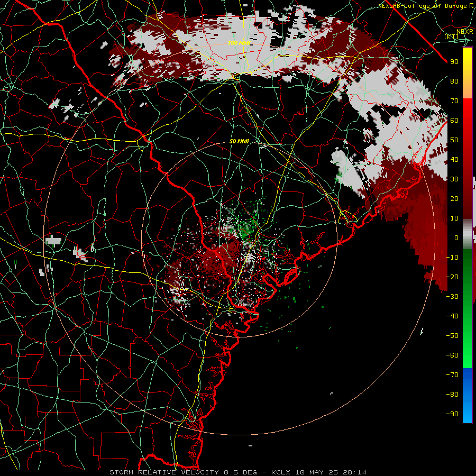Click the -60 value on velocity scale
Image resolution: width=476 pixels, height=476 pixels.
pos(452,355)
